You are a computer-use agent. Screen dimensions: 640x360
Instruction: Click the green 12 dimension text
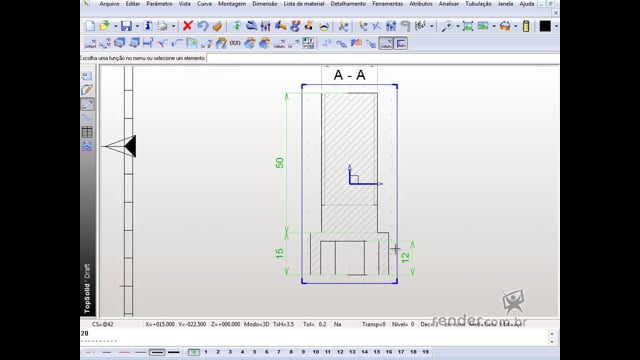click(x=405, y=258)
